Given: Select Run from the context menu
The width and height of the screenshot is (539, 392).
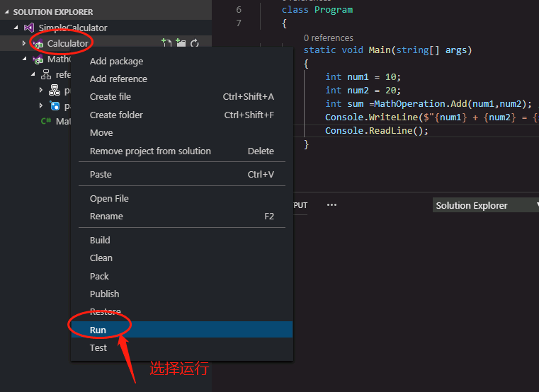Looking at the screenshot, I should [x=98, y=330].
